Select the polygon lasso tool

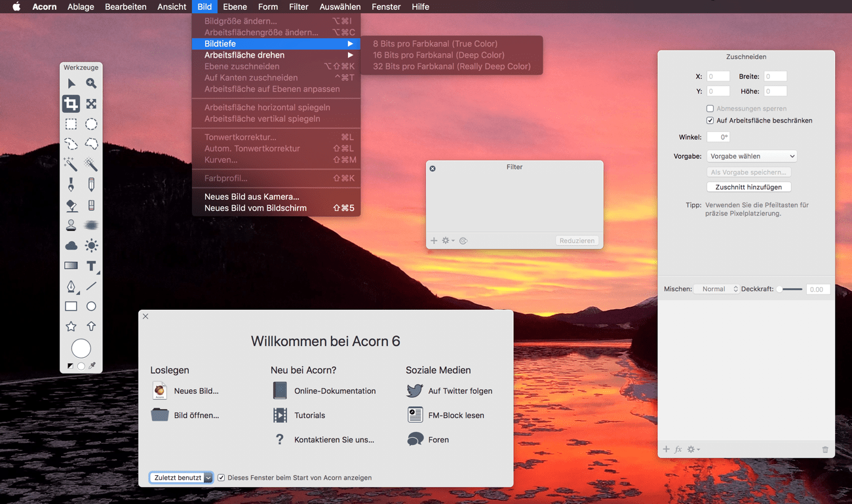[x=91, y=144]
